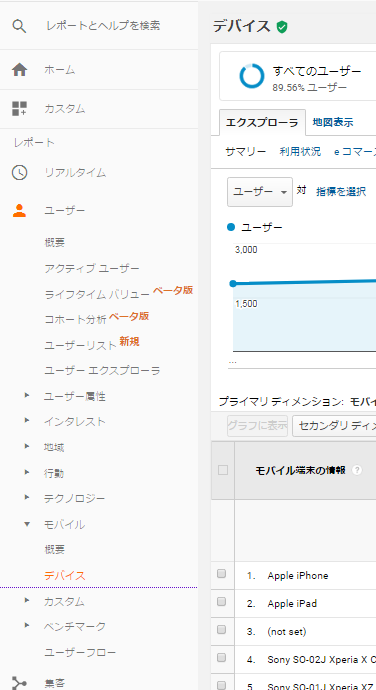Click help icon beside モバイル端末の情報

[357, 470]
